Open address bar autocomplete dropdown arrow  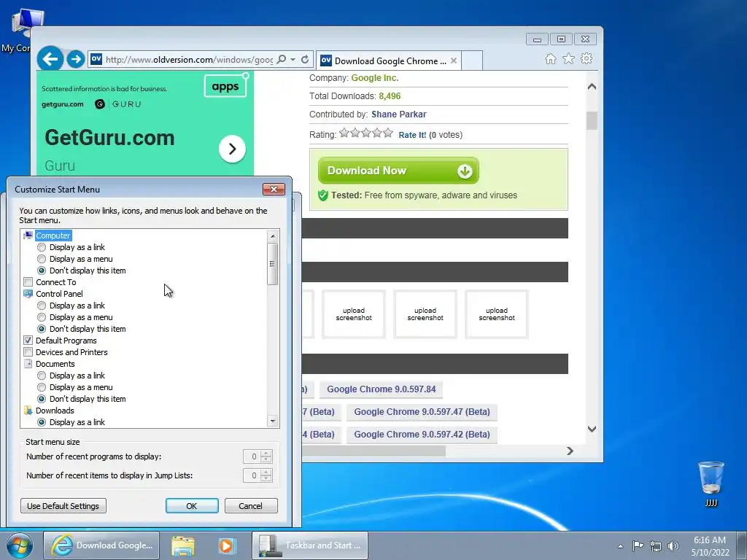coord(293,59)
